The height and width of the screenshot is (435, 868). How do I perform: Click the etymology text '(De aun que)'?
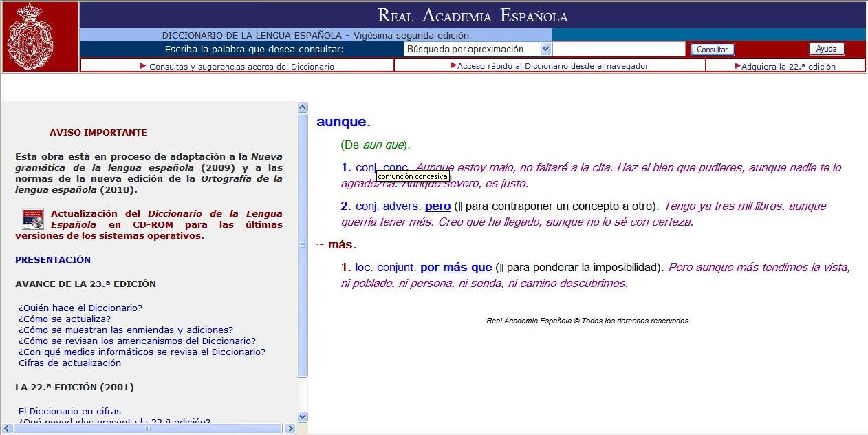pos(376,145)
